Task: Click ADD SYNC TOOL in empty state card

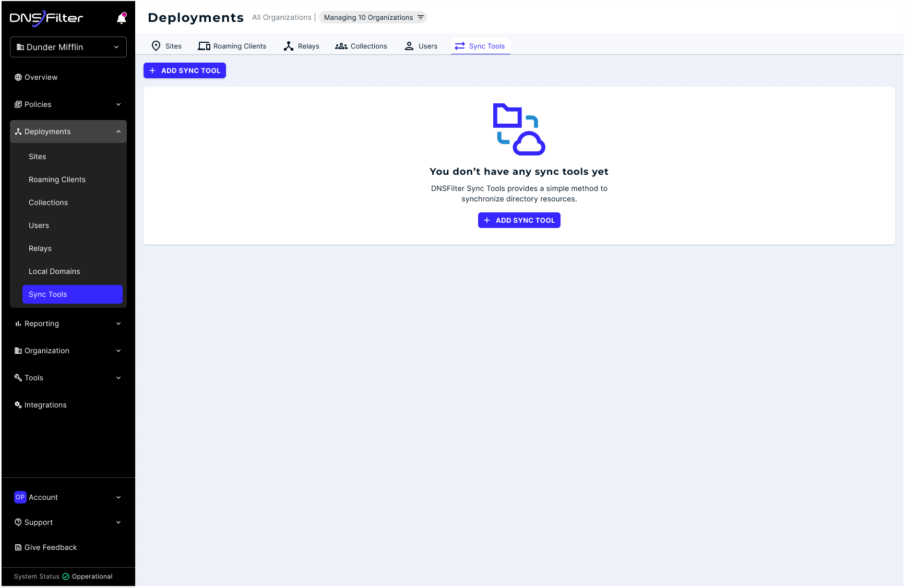Action: coord(519,220)
